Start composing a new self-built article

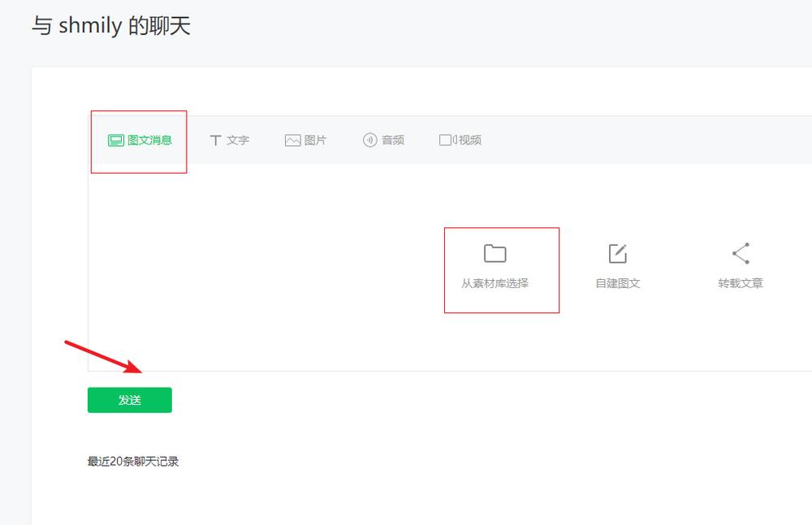[617, 270]
